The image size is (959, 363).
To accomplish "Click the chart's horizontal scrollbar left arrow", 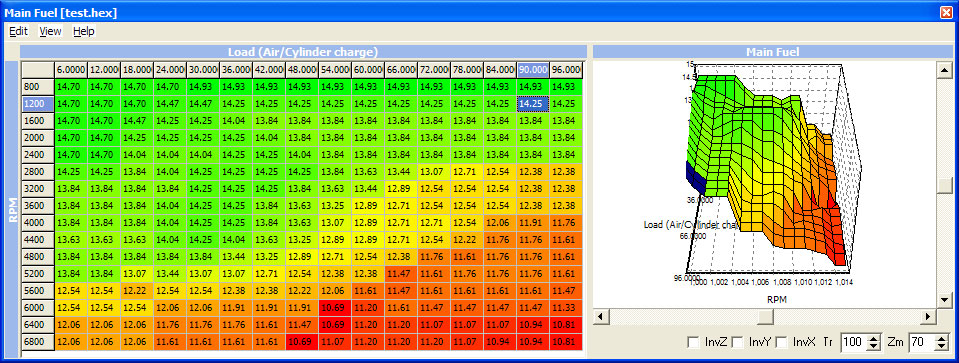I will coord(601,317).
